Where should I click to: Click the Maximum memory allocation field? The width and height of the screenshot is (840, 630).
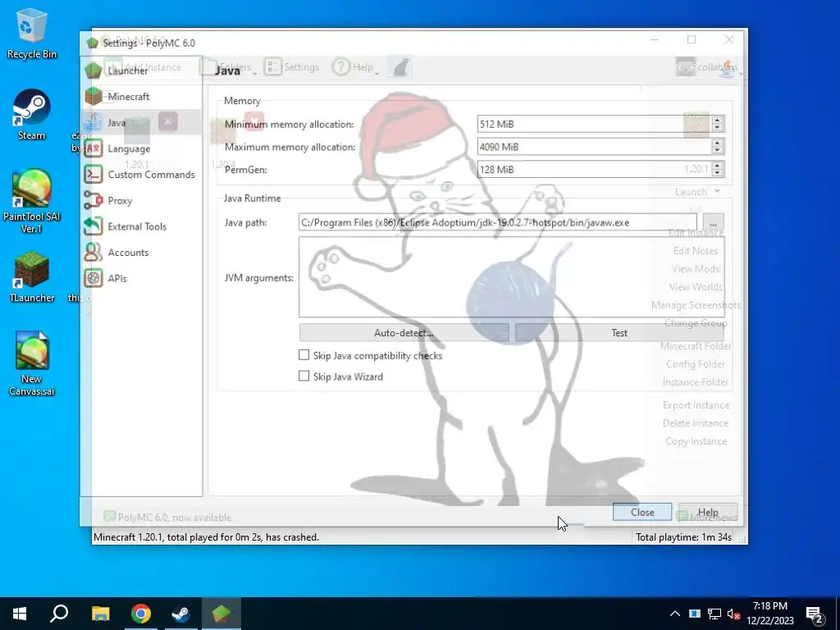[x=594, y=147]
